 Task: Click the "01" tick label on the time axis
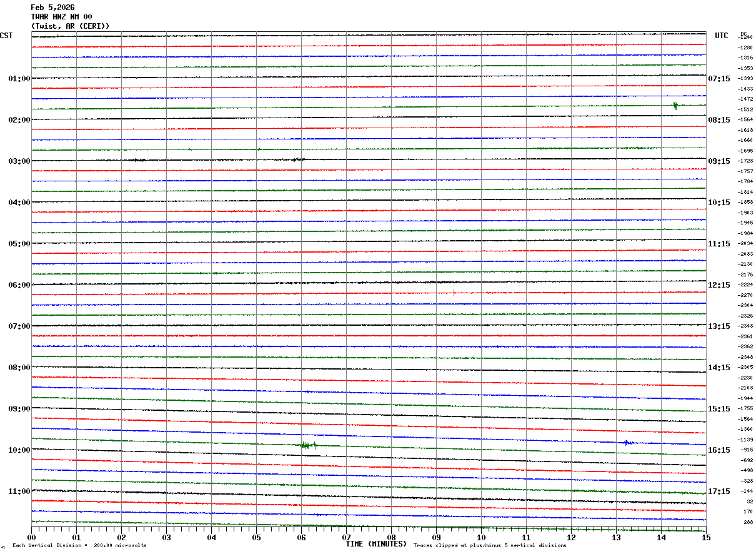76,538
